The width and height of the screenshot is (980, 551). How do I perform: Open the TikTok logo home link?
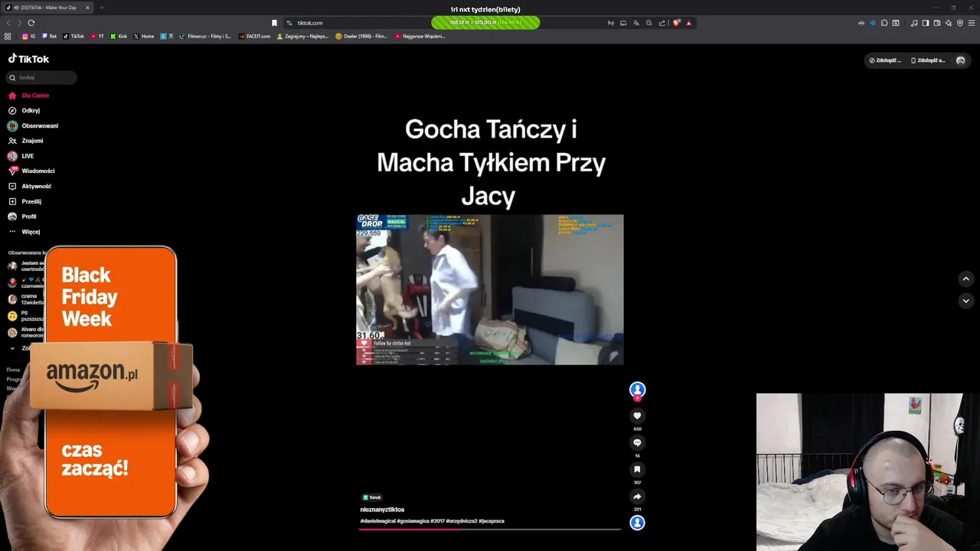28,59
